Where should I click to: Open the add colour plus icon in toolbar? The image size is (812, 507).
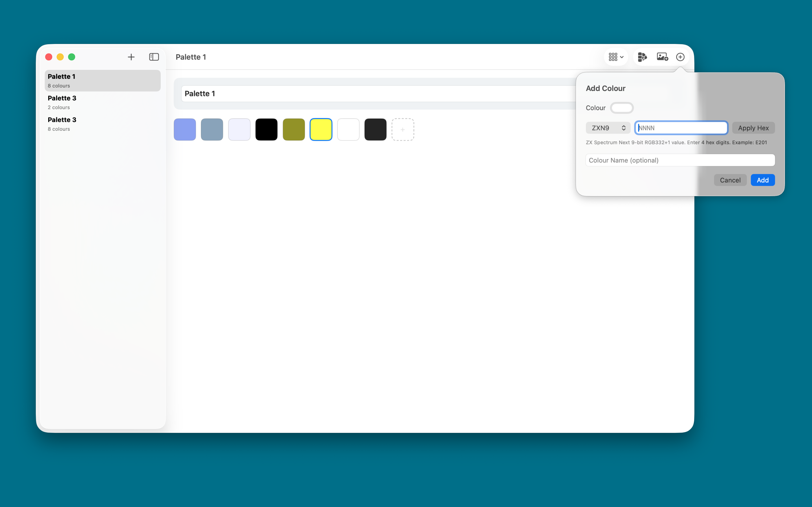point(680,57)
